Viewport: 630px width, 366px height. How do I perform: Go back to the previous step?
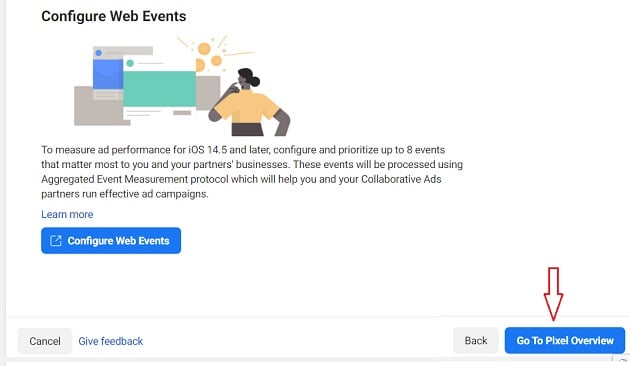476,341
